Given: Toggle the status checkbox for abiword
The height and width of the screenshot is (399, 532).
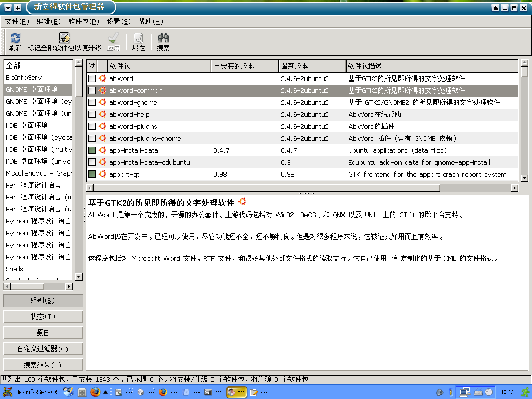Looking at the screenshot, I should click(x=92, y=78).
